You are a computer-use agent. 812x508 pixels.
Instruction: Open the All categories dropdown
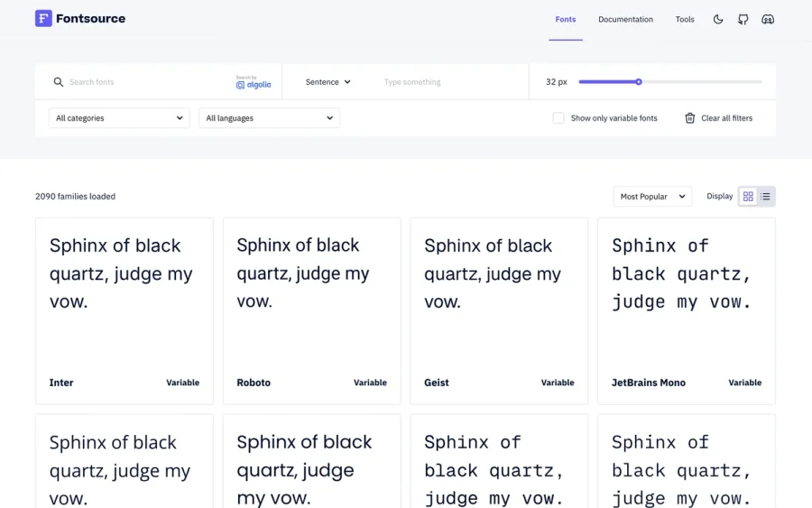tap(119, 118)
